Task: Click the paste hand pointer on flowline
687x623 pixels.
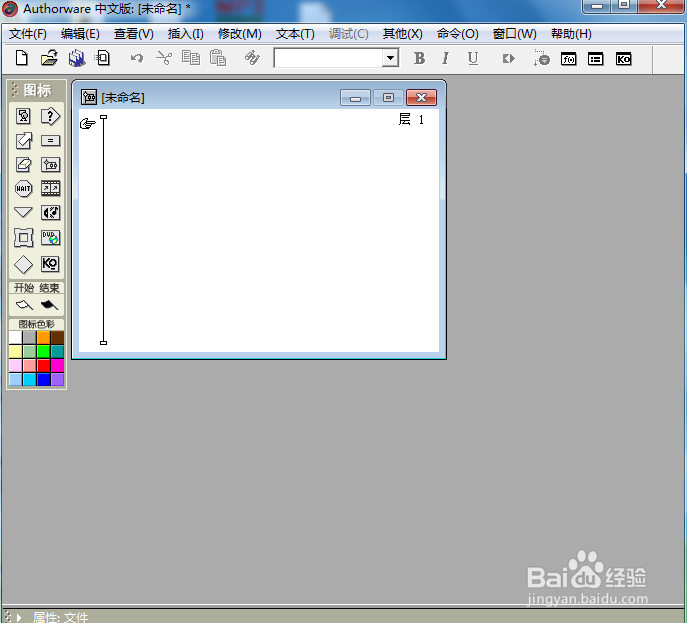Action: (x=88, y=124)
